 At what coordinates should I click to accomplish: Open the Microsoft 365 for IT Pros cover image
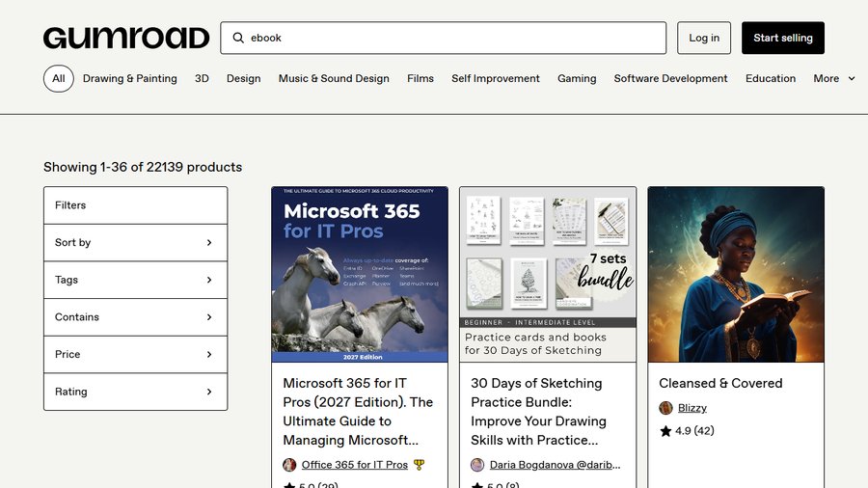pyautogui.click(x=360, y=275)
